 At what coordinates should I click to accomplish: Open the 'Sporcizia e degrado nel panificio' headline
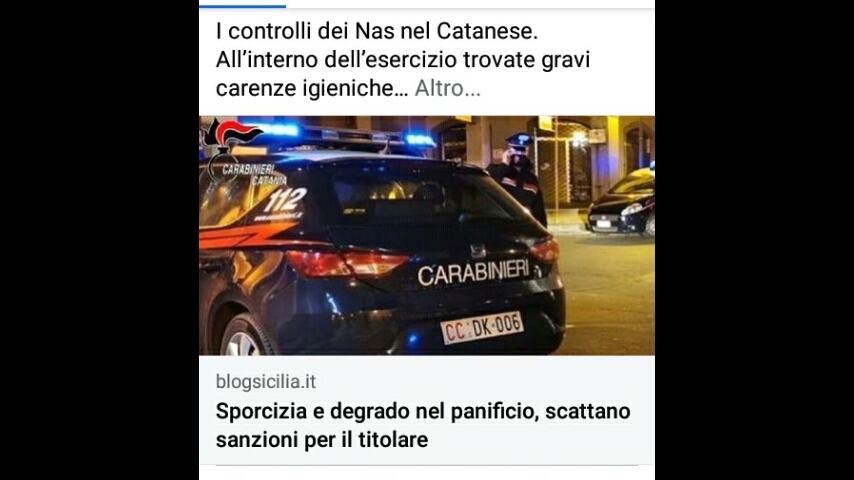tap(423, 425)
